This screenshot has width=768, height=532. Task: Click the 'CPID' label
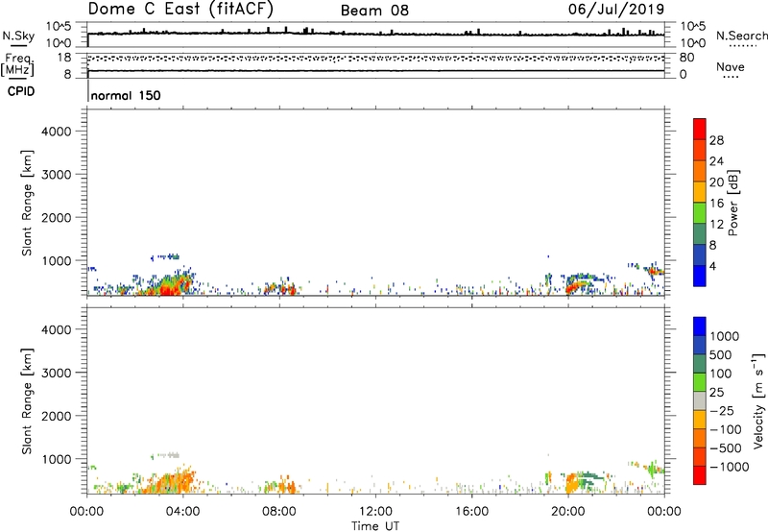[21, 91]
